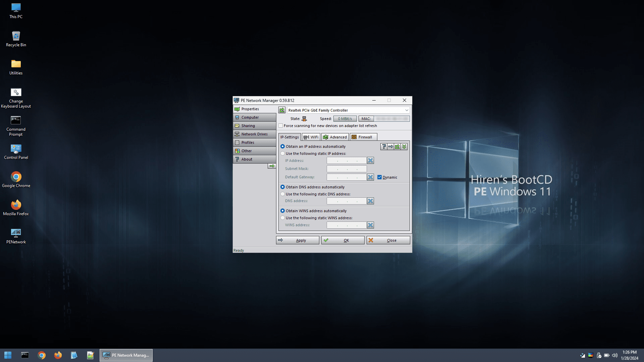Click the save/export settings icon
Image resolution: width=644 pixels, height=362 pixels.
[x=397, y=147]
